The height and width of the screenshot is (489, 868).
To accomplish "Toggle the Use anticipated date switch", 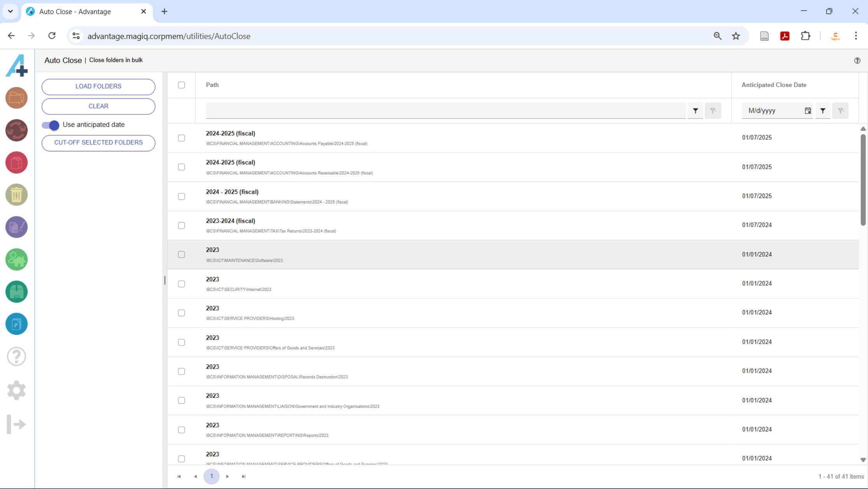I will pyautogui.click(x=50, y=125).
